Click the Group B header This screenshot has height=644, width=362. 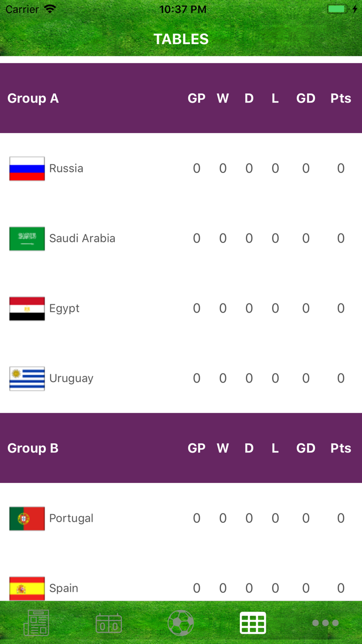coord(33,448)
